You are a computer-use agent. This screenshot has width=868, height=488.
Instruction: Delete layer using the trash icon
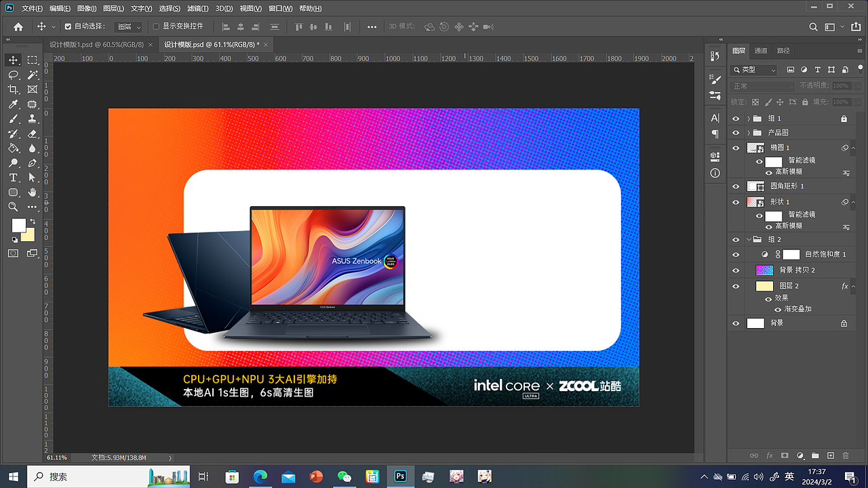coord(846,455)
